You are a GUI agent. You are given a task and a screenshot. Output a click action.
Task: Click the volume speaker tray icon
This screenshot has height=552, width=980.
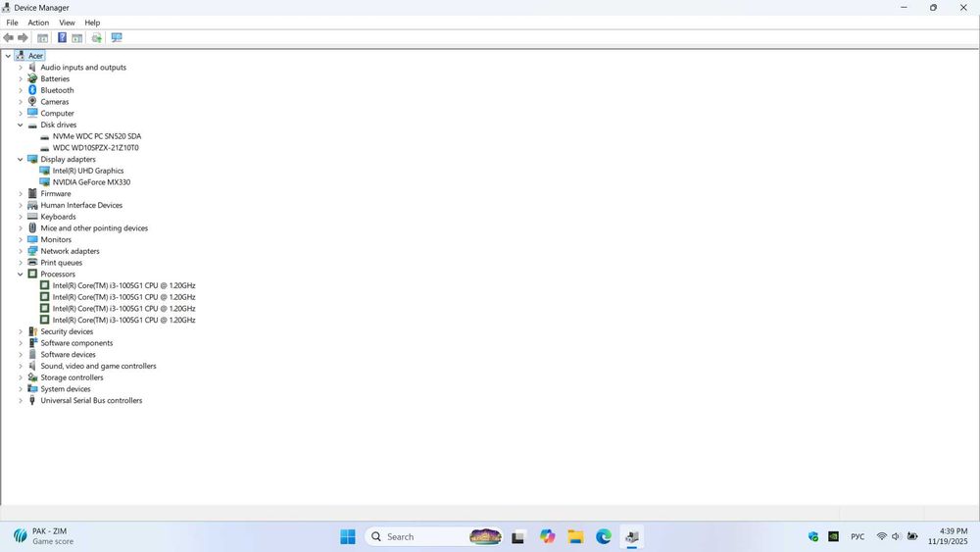(897, 536)
